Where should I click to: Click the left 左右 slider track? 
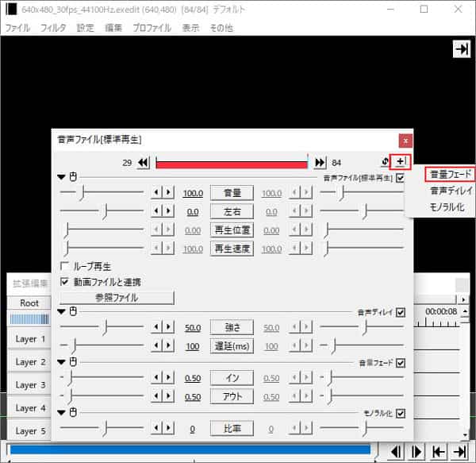point(102,210)
